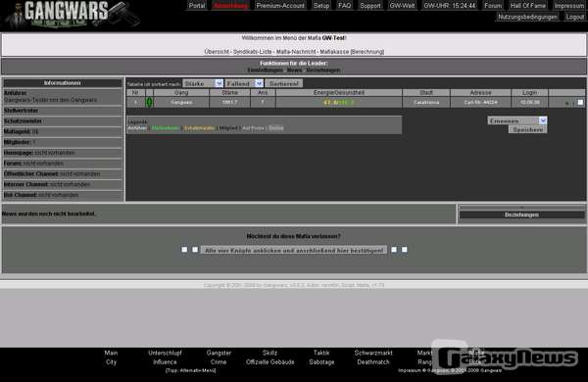Screen dimensions: 588x382
Task: Click the Sortieren! button
Action: point(284,83)
